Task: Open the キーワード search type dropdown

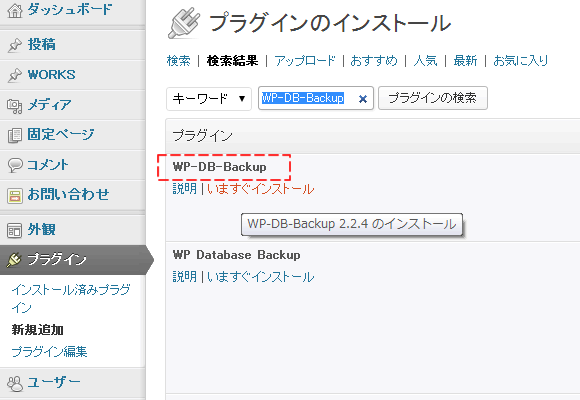Action: [x=209, y=99]
